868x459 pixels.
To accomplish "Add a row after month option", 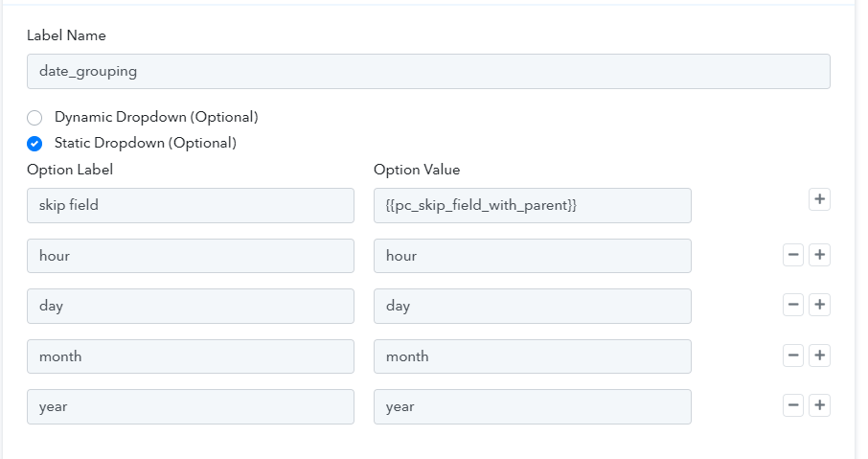I will [819, 356].
